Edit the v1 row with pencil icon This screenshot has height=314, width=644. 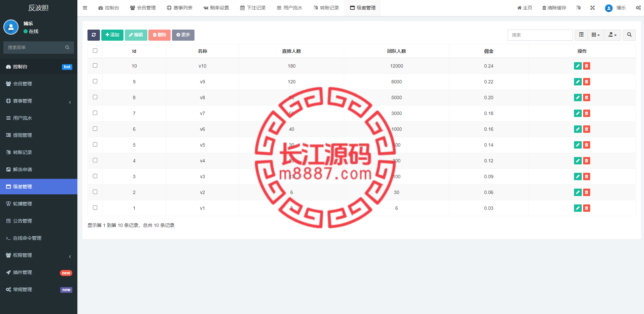coord(578,208)
